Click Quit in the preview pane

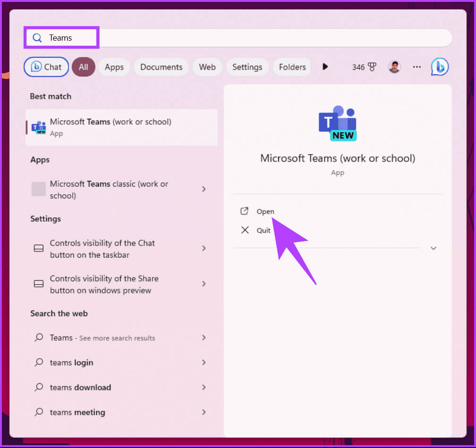click(263, 230)
